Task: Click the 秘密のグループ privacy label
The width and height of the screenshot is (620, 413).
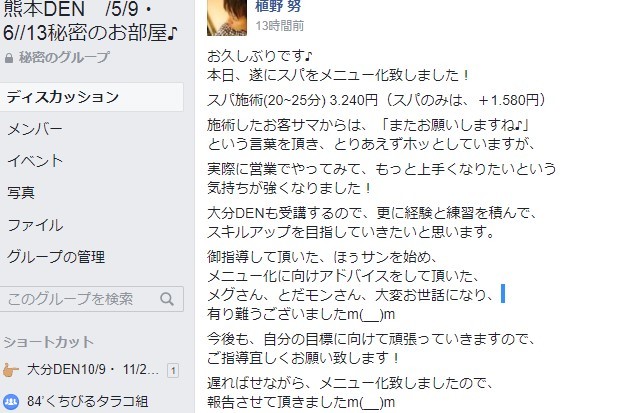Action: click(x=64, y=58)
